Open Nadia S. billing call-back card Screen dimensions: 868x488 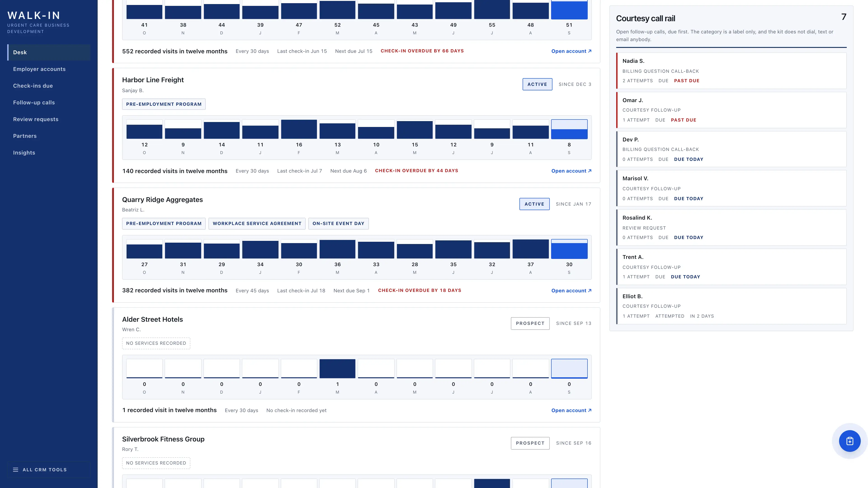click(731, 71)
